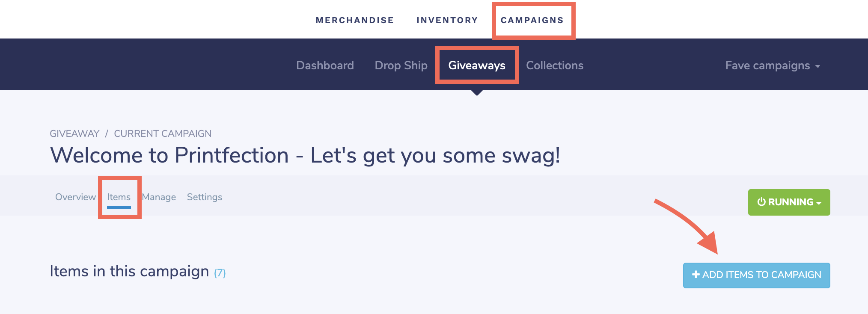This screenshot has width=868, height=314.
Task: Click the Giveaway breadcrumb link
Action: point(74,133)
